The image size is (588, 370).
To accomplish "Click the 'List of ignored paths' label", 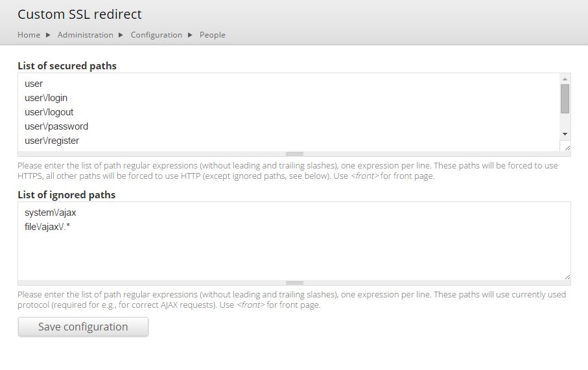I will click(66, 195).
